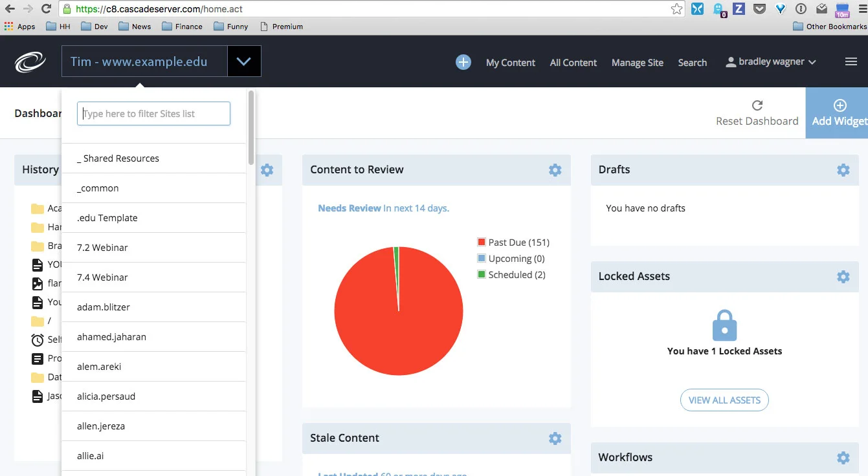Open the Dev bookmarks folder
The height and width of the screenshot is (476, 868).
point(95,27)
